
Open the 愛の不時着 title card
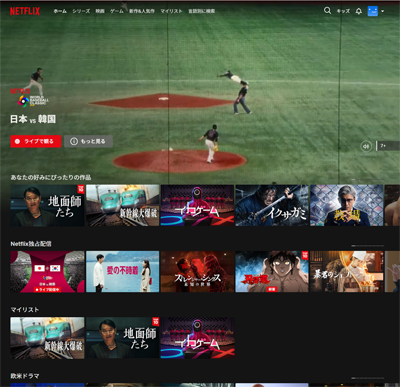(123, 272)
